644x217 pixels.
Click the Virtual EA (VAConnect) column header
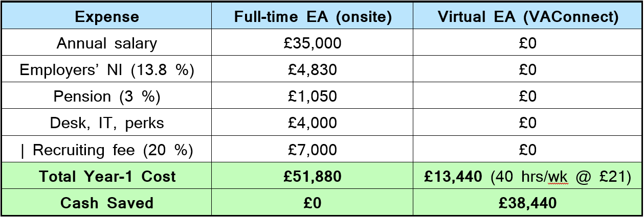527,16
